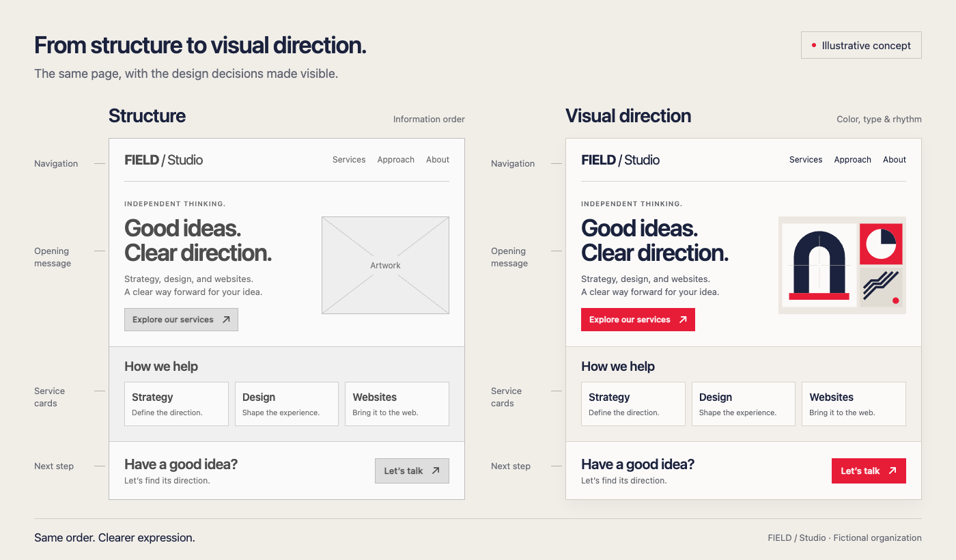Image resolution: width=956 pixels, height=560 pixels.
Task: Open Approach in the Structure wireframe navigation
Action: [x=396, y=160]
